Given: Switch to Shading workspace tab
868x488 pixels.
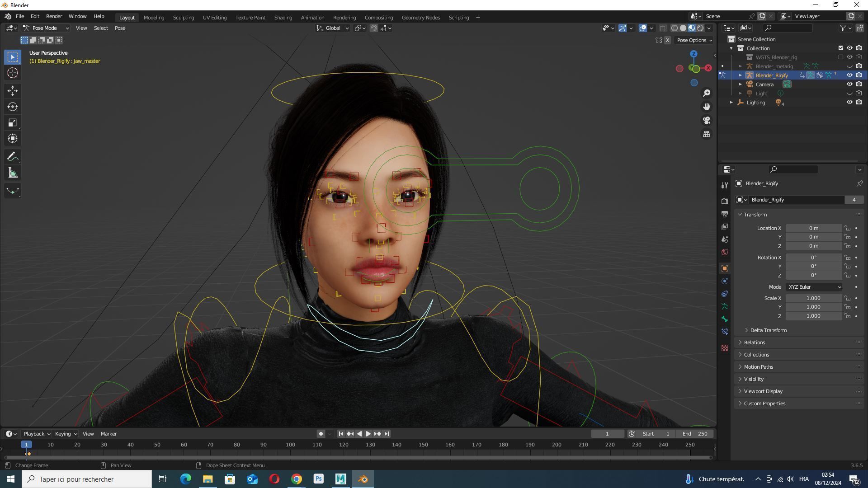Looking at the screenshot, I should coord(283,18).
